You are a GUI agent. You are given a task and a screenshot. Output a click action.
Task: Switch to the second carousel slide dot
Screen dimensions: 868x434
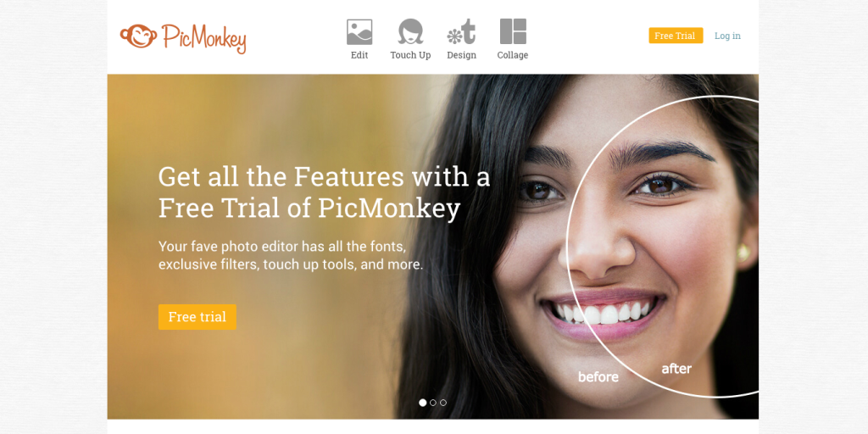pyautogui.click(x=433, y=403)
